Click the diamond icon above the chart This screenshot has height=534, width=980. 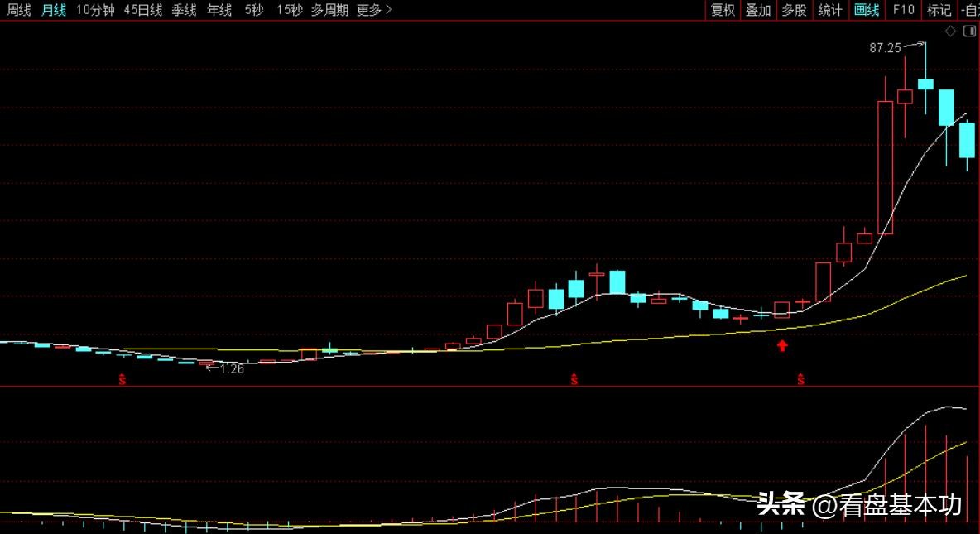pyautogui.click(x=950, y=31)
